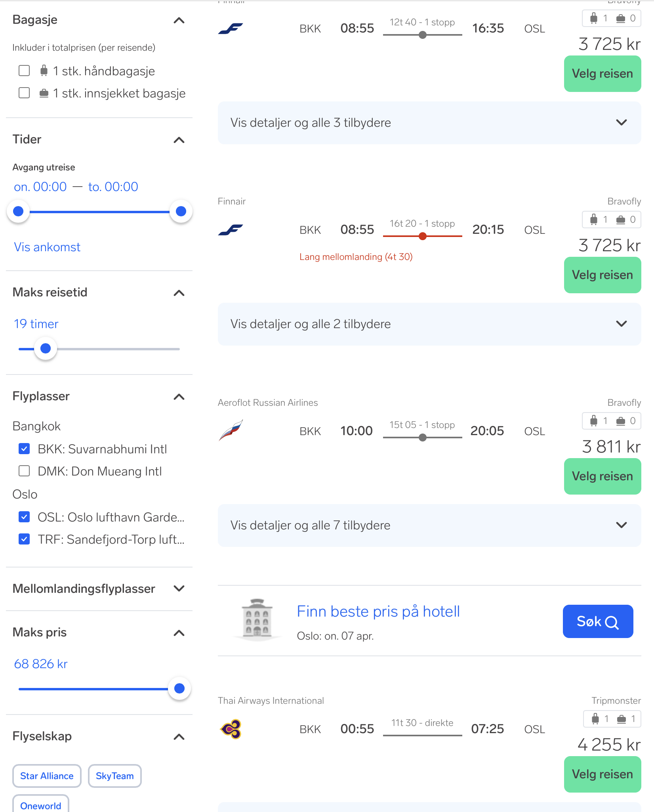Check the DMK: Don Mueang Intl airport

coord(25,471)
